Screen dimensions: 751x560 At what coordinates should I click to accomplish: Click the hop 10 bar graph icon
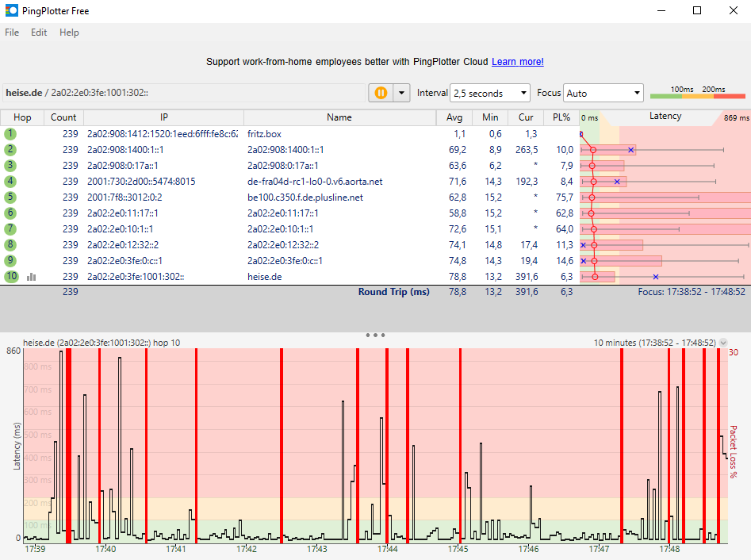click(x=32, y=277)
